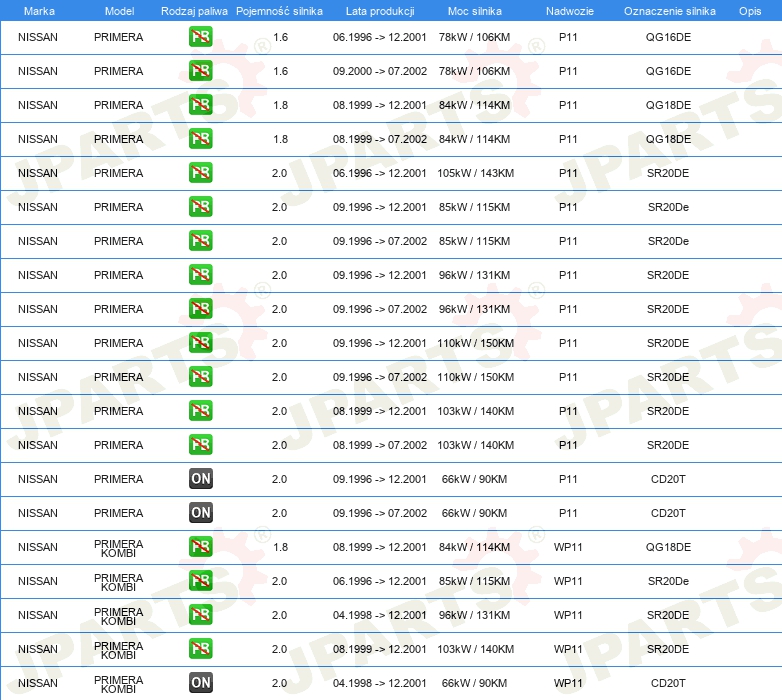
Task: Click engine size 1.8 in the Primera Kombi row
Action: (x=280, y=547)
